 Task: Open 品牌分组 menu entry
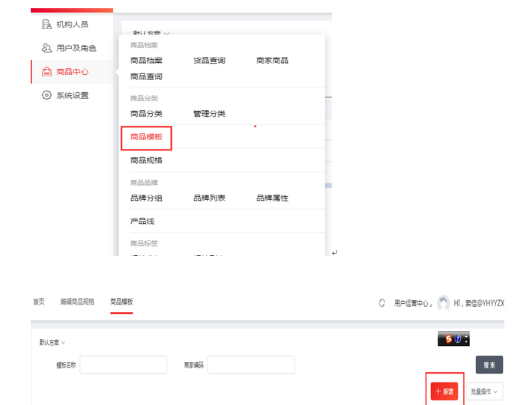tap(146, 198)
